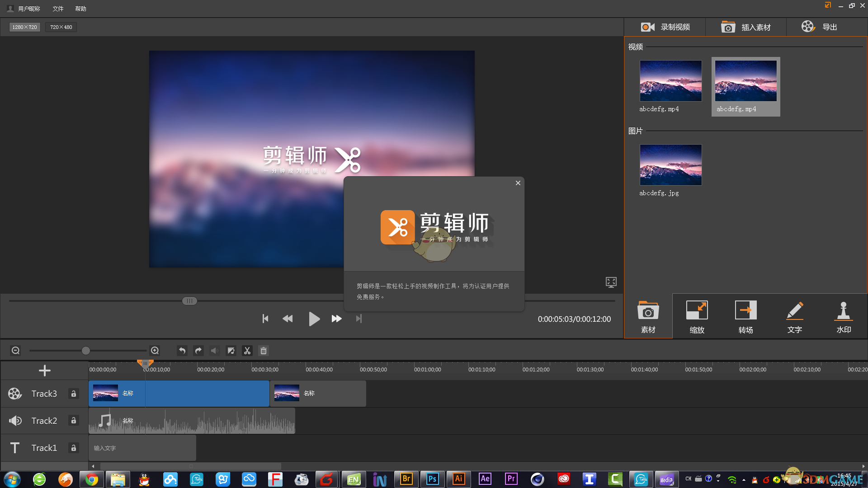
Task: Open the 转场 transitions panel
Action: click(745, 316)
